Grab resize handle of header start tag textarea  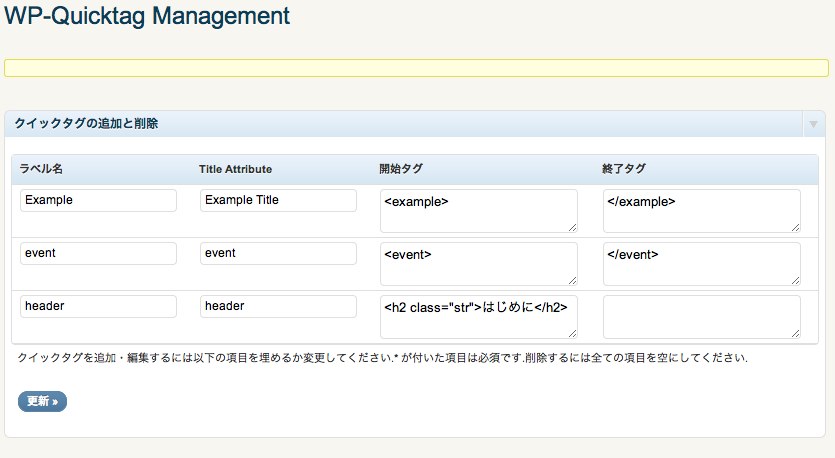pos(572,333)
